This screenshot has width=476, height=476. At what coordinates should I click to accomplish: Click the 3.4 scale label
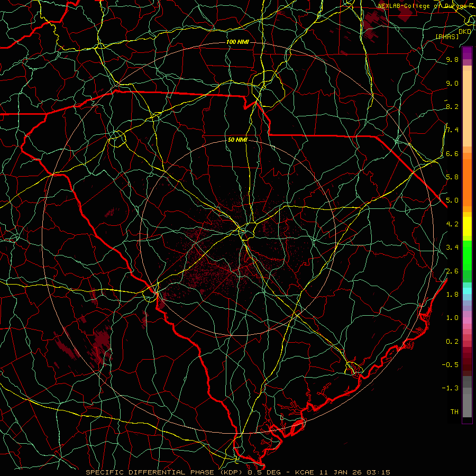[x=452, y=248]
